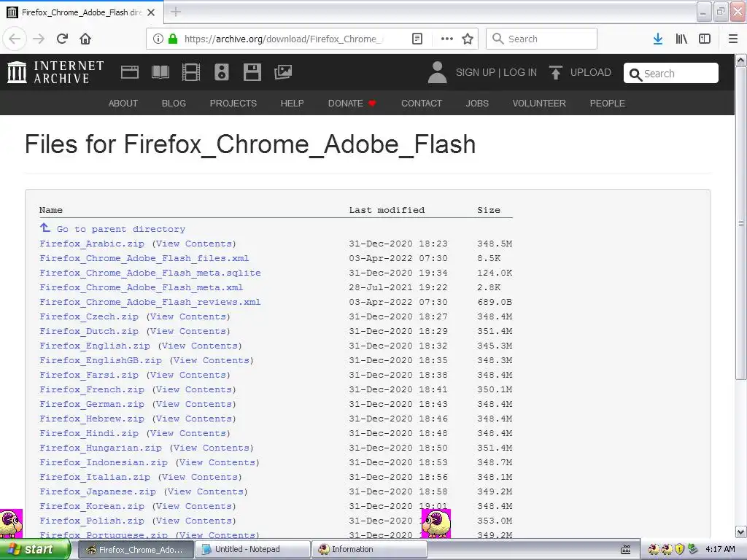Open the JOBS menu item
Screen dimensions: 747x560
(477, 104)
